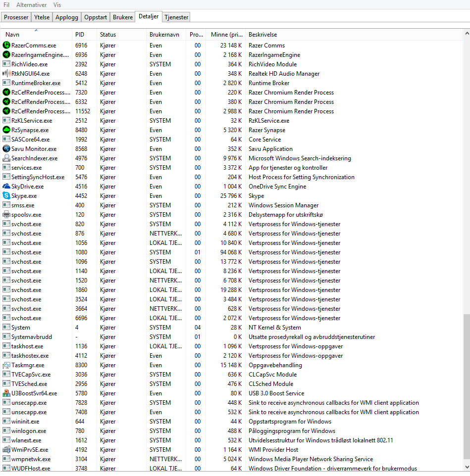This screenshot has height=476, width=470.
Task: Click the RazerIngameEngine process icon
Action: (6, 55)
